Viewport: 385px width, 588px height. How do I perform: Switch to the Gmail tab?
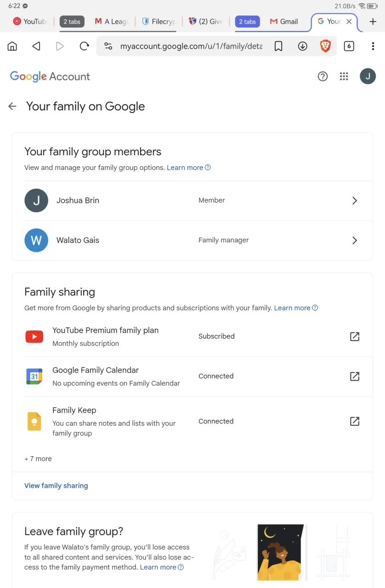(x=284, y=22)
